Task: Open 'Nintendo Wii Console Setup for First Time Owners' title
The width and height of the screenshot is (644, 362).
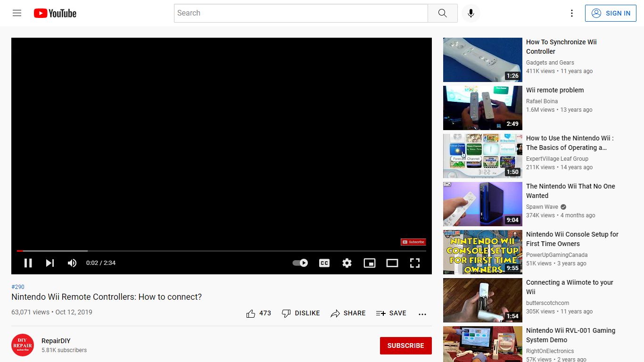Action: click(x=572, y=239)
